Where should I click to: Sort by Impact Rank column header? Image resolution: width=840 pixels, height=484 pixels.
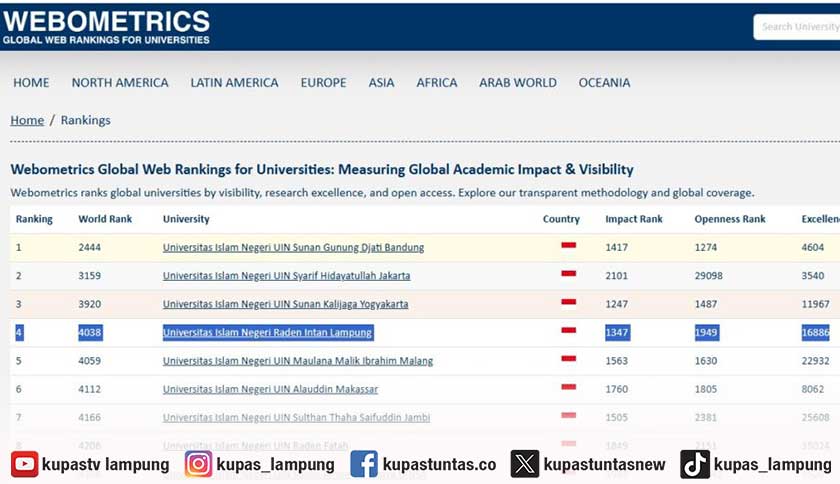click(633, 219)
